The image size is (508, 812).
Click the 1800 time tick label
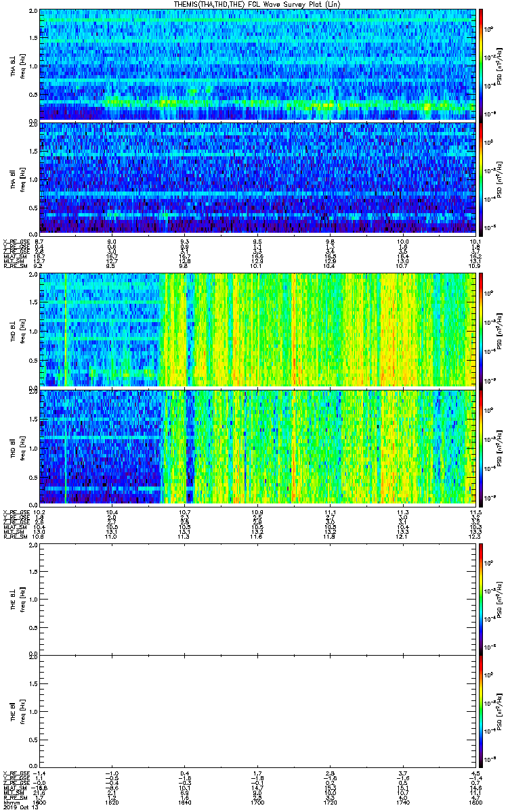tap(474, 802)
